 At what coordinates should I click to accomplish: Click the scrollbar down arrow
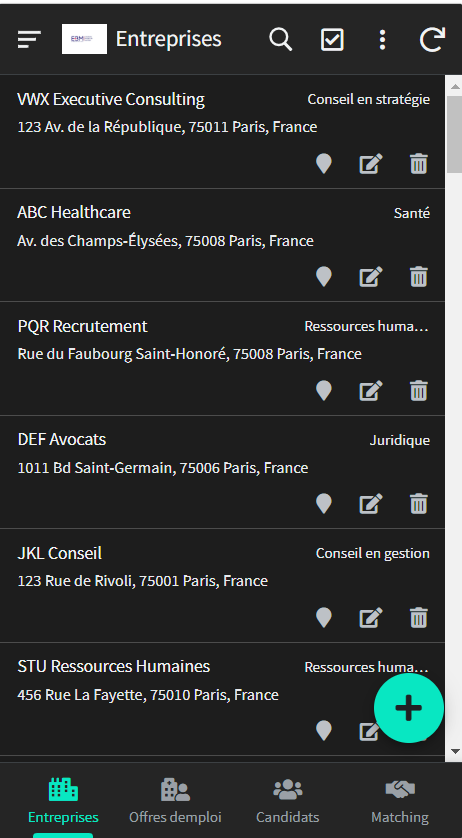click(455, 751)
